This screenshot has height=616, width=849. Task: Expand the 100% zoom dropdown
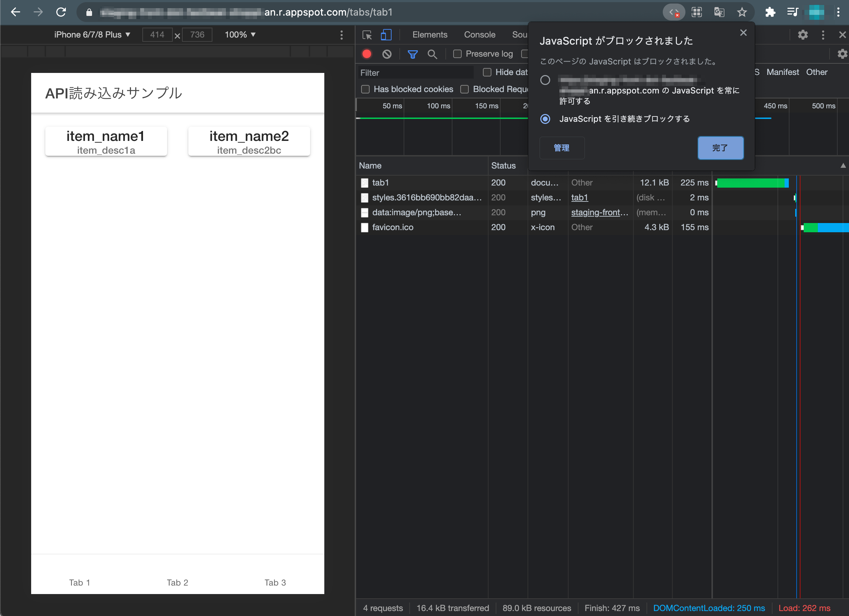pos(240,35)
